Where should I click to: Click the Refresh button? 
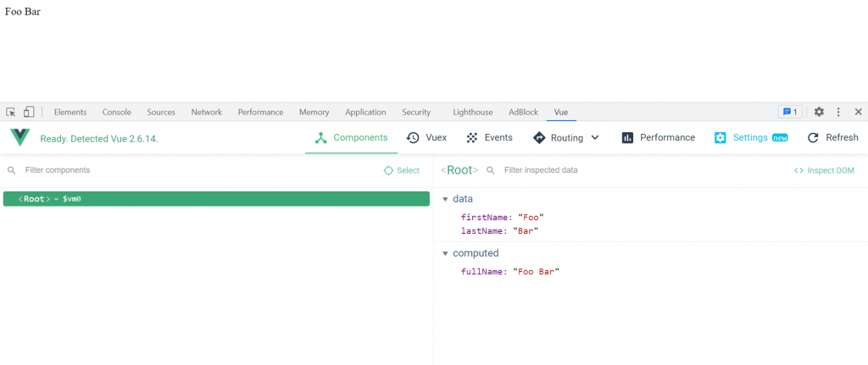tap(832, 138)
